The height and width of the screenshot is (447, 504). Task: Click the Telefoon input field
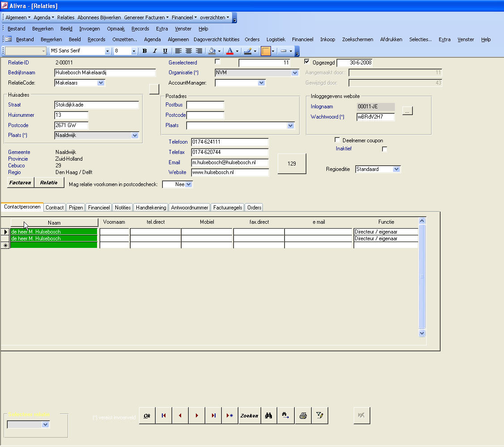pyautogui.click(x=230, y=142)
